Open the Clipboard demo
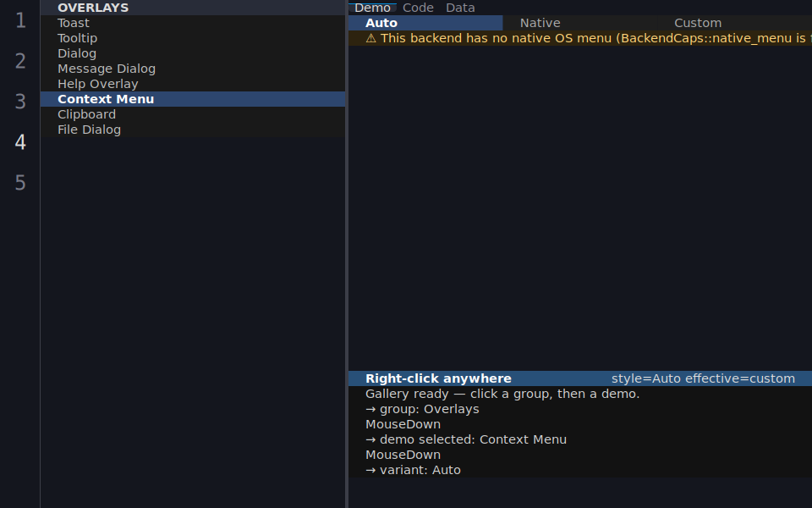 [x=193, y=114]
